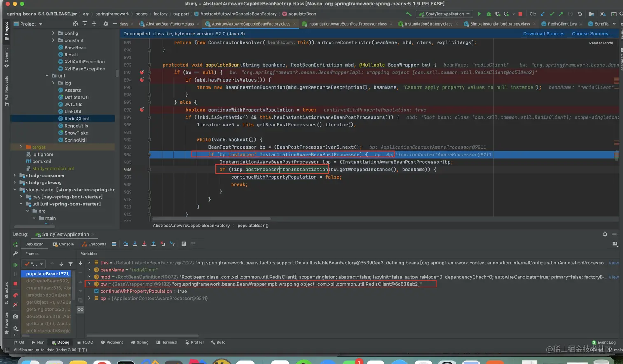Expand the config folder in the Project tree

53,33
